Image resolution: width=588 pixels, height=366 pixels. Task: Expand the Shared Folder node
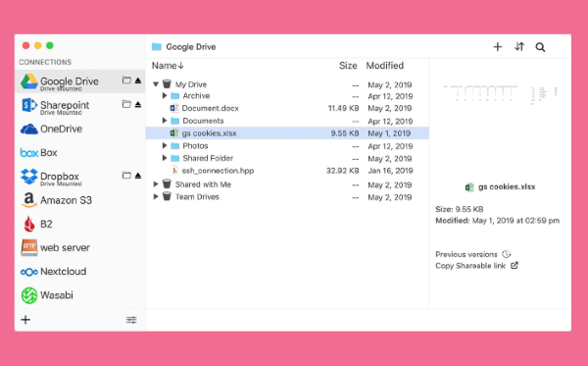[165, 158]
